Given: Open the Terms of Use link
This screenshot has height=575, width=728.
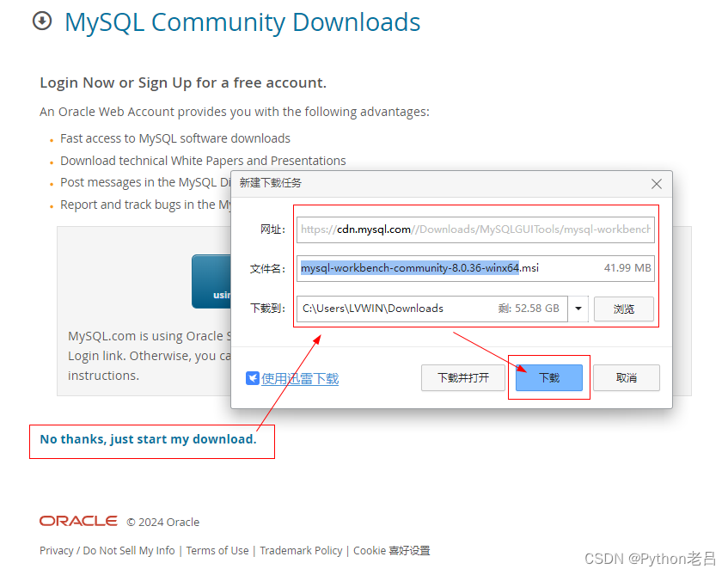Looking at the screenshot, I should tap(217, 551).
